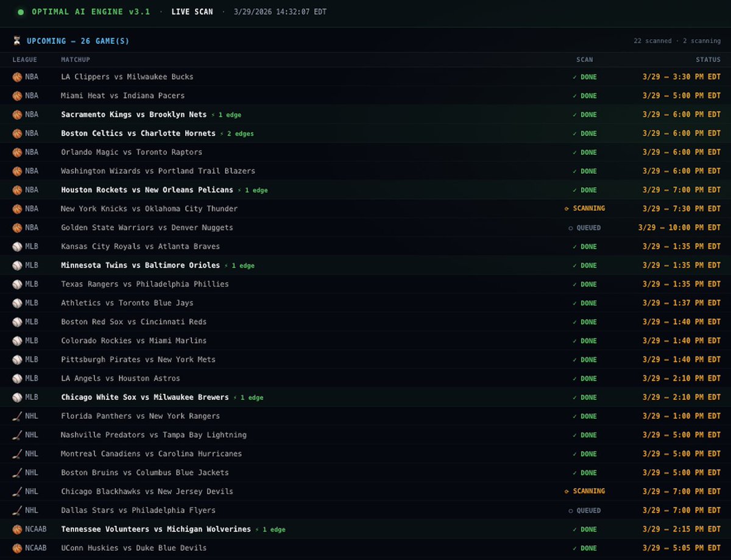This screenshot has height=560, width=731.
Task: Click the LIVE SCAN label
Action: pos(192,12)
